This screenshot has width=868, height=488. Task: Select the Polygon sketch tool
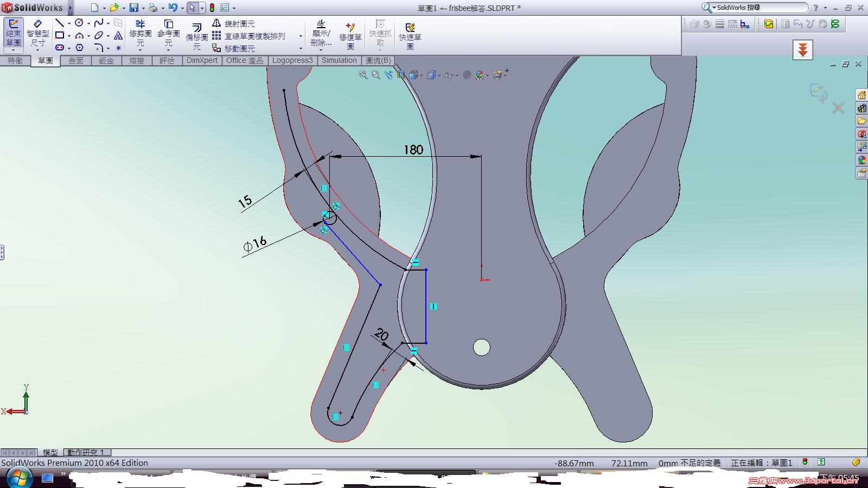tap(79, 48)
